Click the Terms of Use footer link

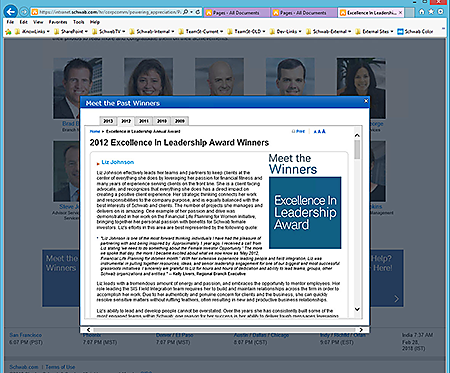[60, 367]
